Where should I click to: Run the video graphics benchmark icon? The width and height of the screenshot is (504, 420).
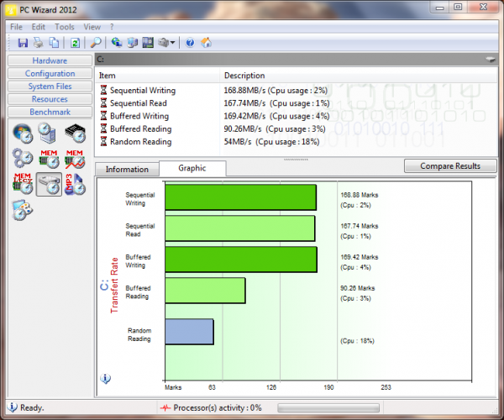[x=23, y=210]
